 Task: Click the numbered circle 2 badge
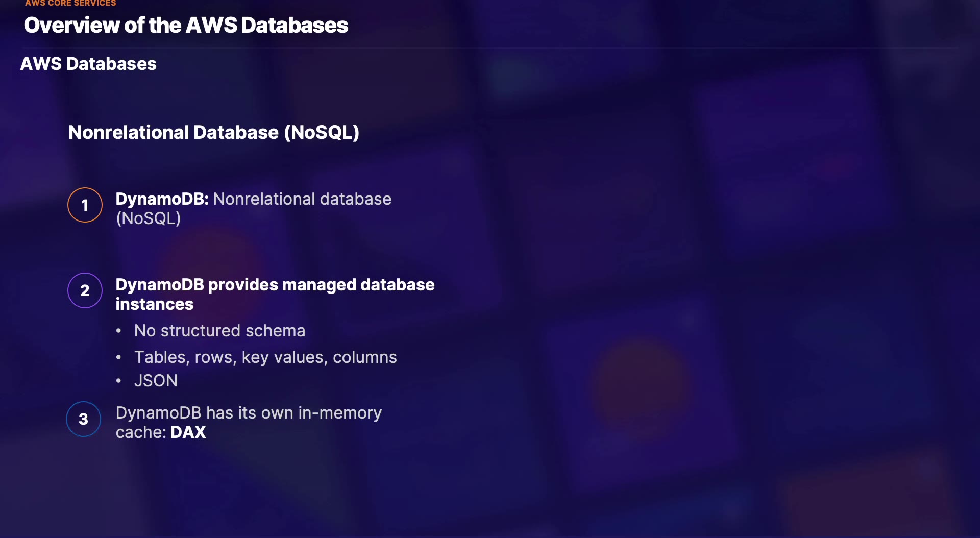pyautogui.click(x=85, y=290)
